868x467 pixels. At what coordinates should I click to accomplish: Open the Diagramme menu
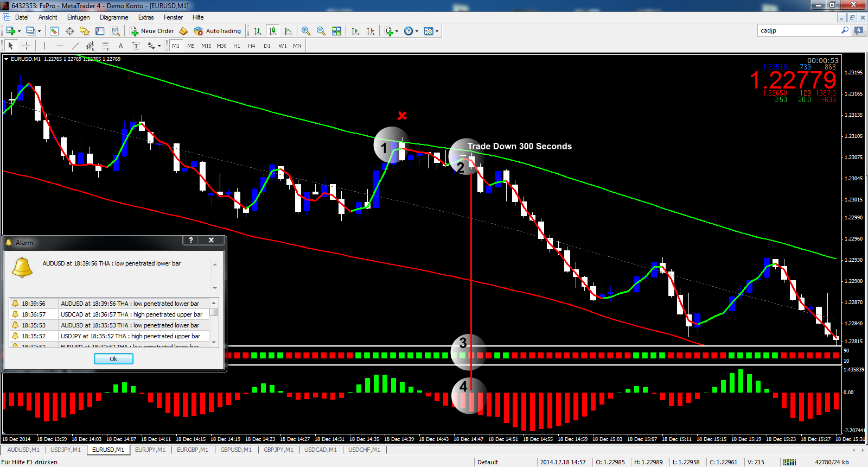tap(114, 17)
